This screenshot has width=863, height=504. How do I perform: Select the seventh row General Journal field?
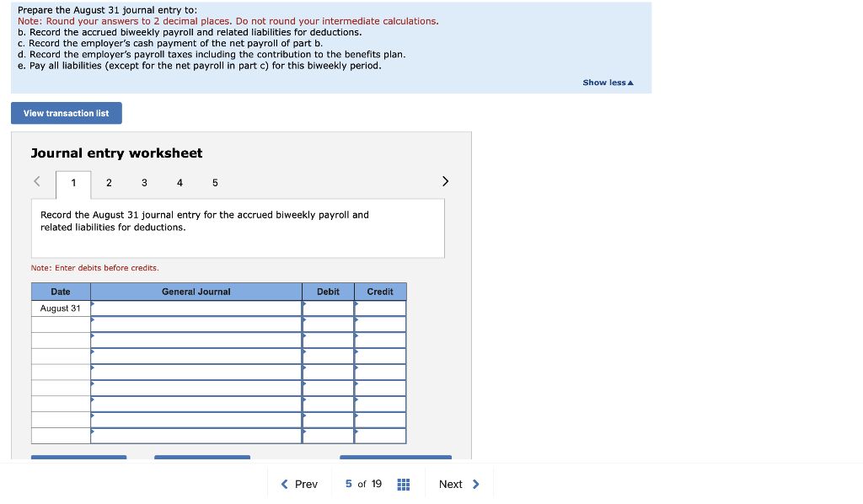tap(196, 405)
